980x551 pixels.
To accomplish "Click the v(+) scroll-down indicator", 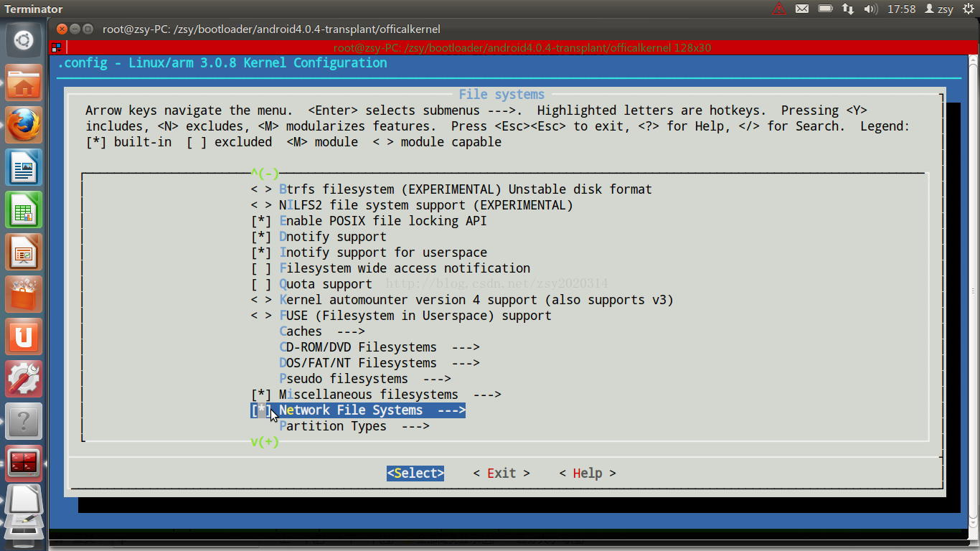I will pos(265,442).
